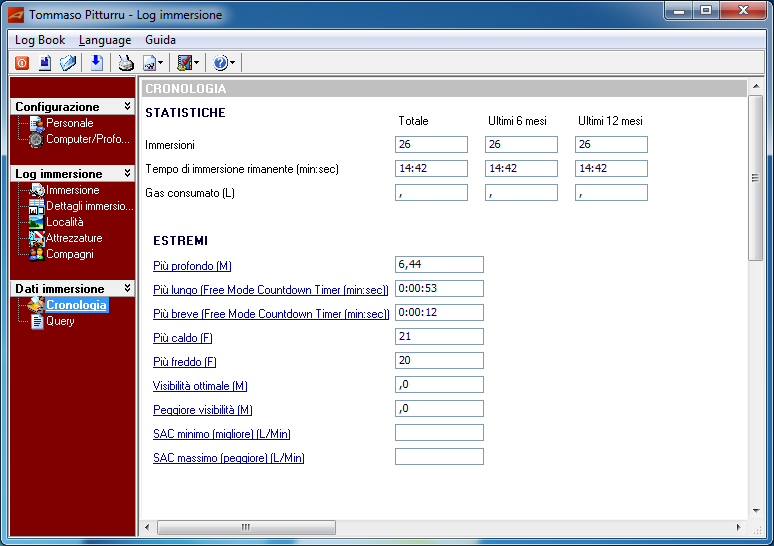Click the empty SAC minimo value field
The image size is (774, 546).
click(439, 432)
